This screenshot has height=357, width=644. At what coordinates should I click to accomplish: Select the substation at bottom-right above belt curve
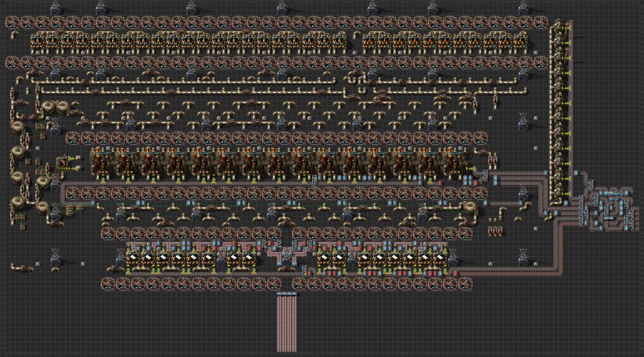coord(523,256)
